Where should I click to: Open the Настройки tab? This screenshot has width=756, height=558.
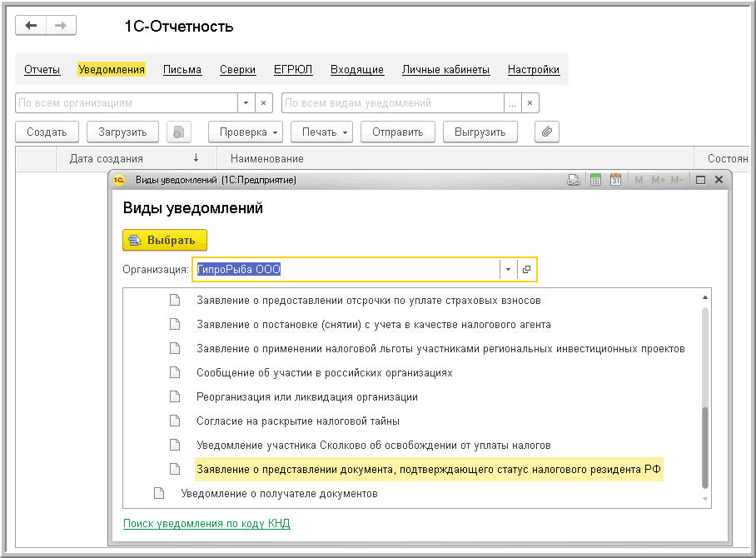point(533,70)
